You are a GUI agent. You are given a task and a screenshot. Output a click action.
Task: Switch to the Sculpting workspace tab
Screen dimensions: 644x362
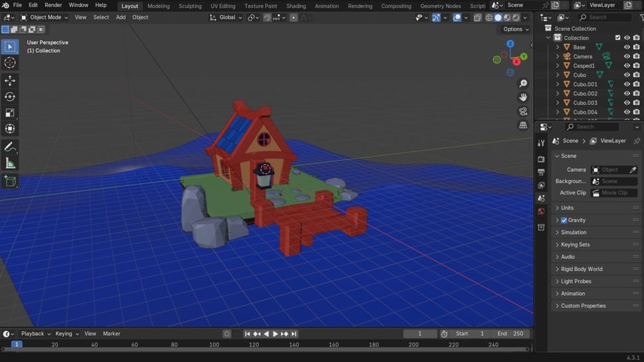tap(190, 6)
